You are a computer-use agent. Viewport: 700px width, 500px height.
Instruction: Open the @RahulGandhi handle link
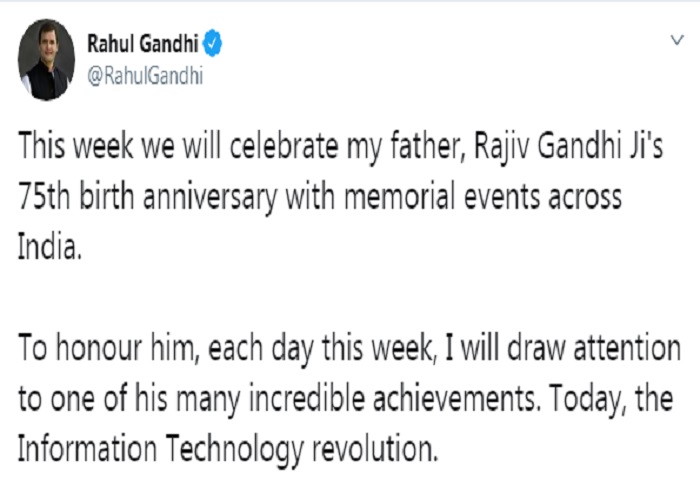point(145,75)
